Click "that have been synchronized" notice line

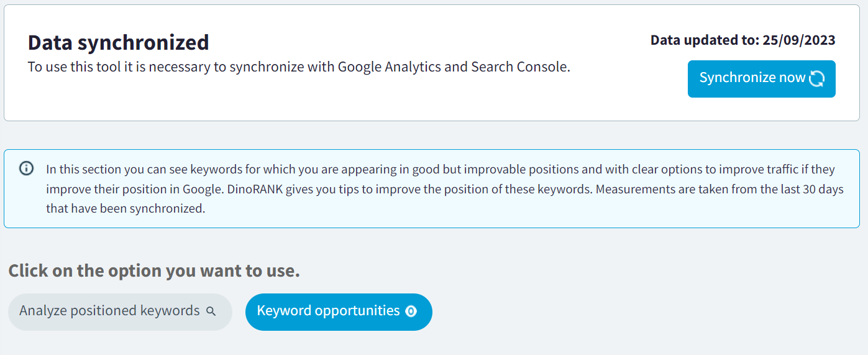pyautogui.click(x=124, y=208)
